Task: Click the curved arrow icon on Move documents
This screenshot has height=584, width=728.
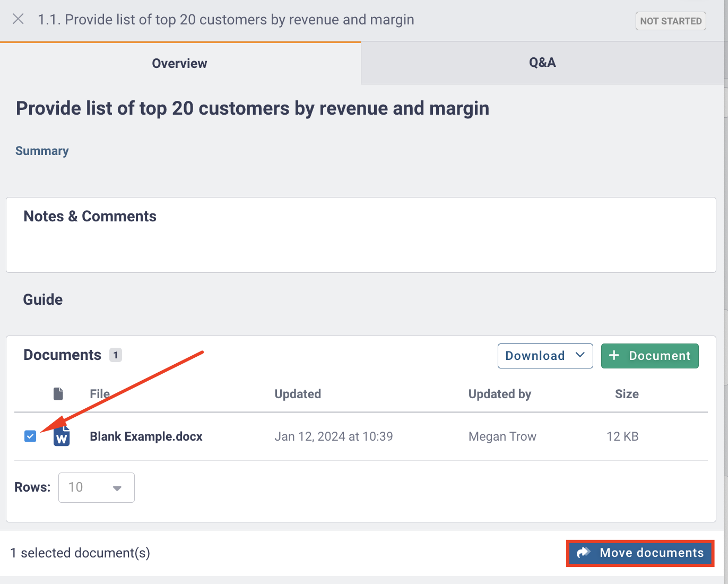Action: tap(584, 553)
